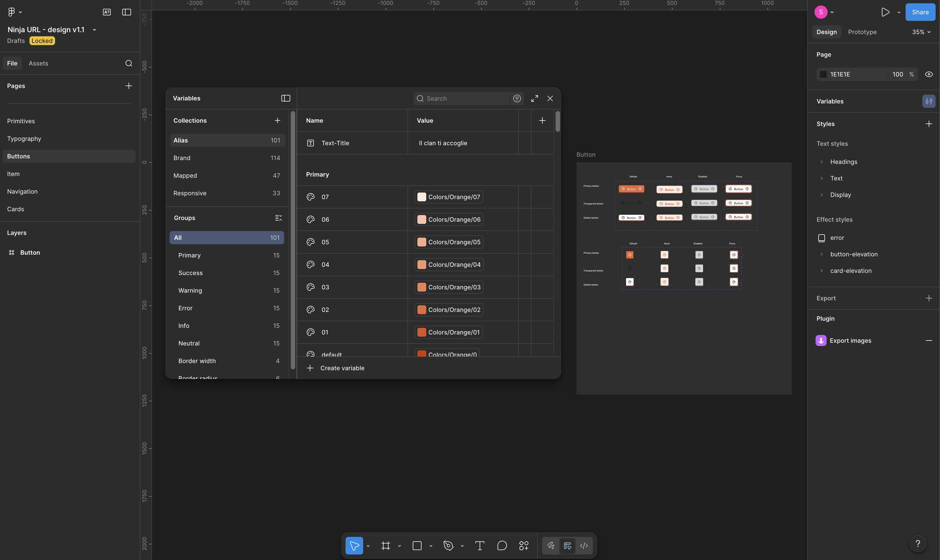Switch to the Assets tab

coord(38,63)
